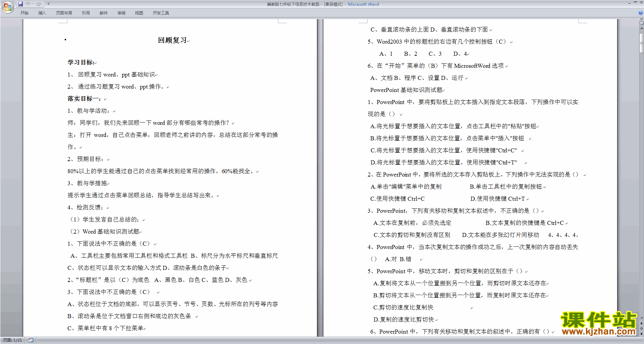This screenshot has width=644, height=344.
Task: Open the Office Button menu
Action: coord(7,7)
